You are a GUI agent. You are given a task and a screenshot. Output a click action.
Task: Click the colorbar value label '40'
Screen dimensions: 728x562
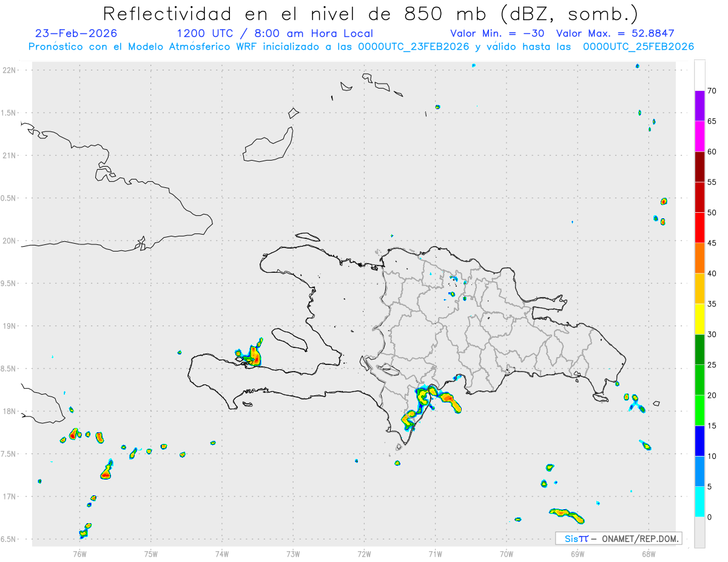click(712, 273)
